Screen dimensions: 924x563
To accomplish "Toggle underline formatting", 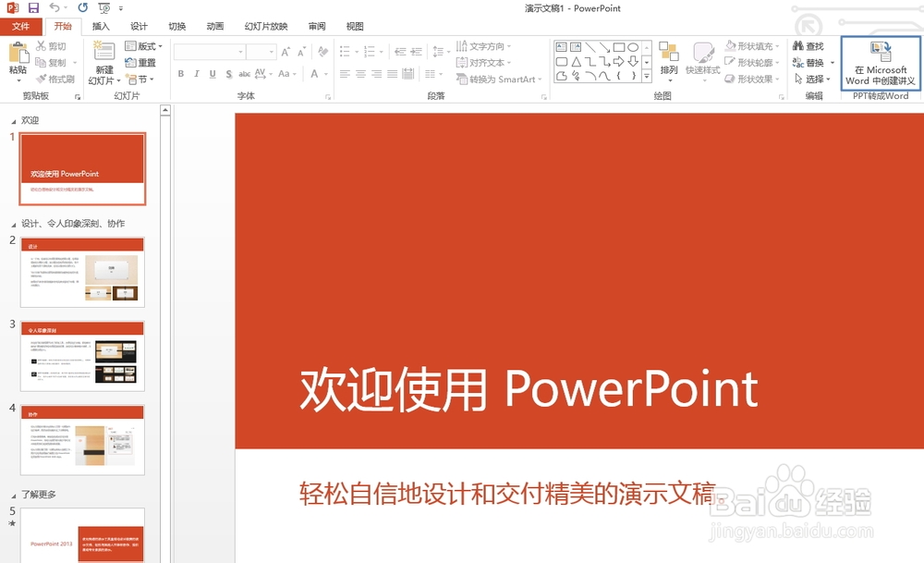I will pyautogui.click(x=213, y=74).
